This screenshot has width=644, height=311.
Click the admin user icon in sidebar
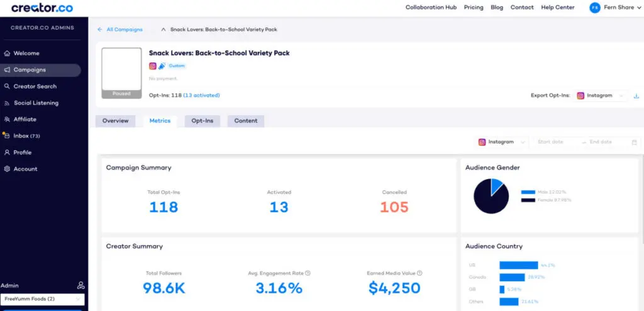pyautogui.click(x=80, y=286)
